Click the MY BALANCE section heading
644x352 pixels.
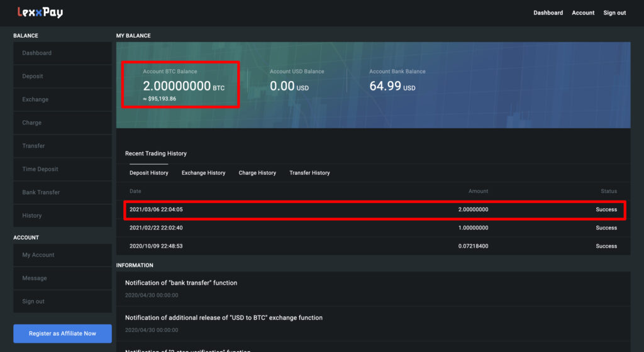[133, 36]
